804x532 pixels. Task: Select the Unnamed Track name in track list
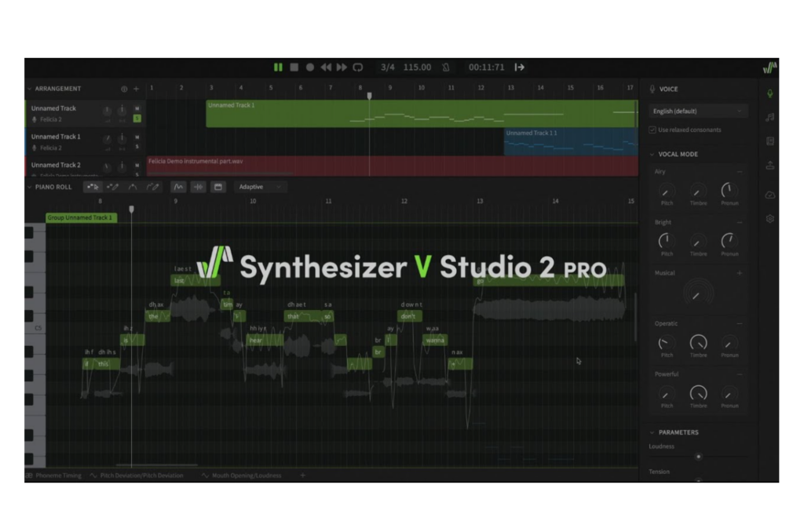click(53, 108)
